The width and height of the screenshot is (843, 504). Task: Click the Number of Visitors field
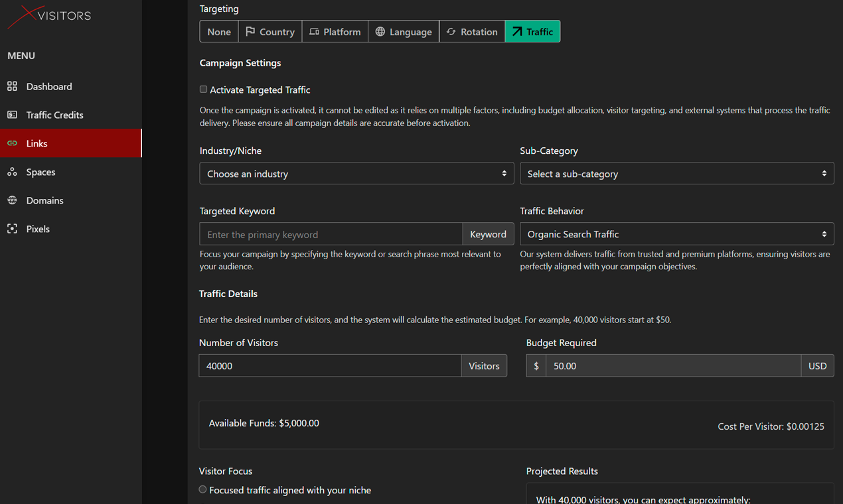[x=330, y=365]
